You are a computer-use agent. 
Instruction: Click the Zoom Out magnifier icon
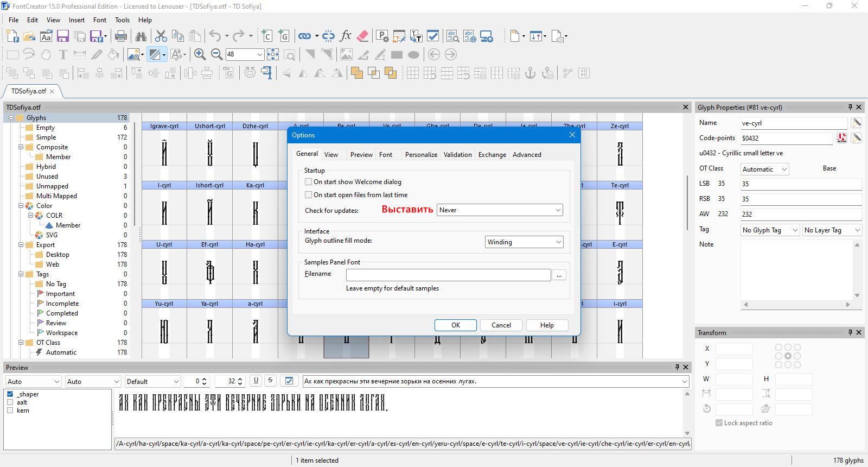[216, 54]
